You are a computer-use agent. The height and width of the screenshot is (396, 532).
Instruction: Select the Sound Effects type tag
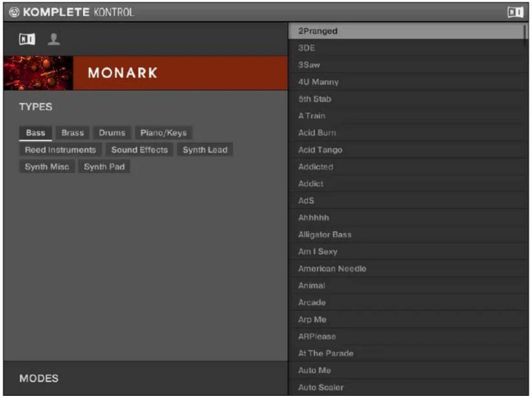tap(139, 150)
